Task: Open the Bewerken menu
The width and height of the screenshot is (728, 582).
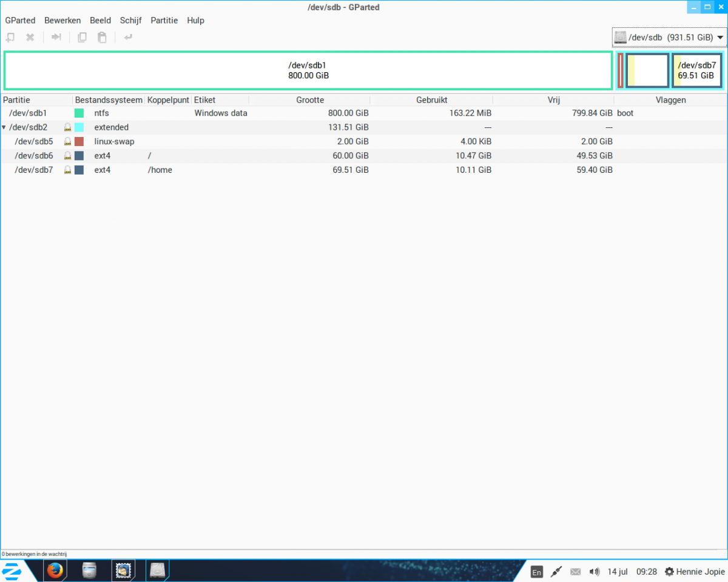Action: (62, 20)
